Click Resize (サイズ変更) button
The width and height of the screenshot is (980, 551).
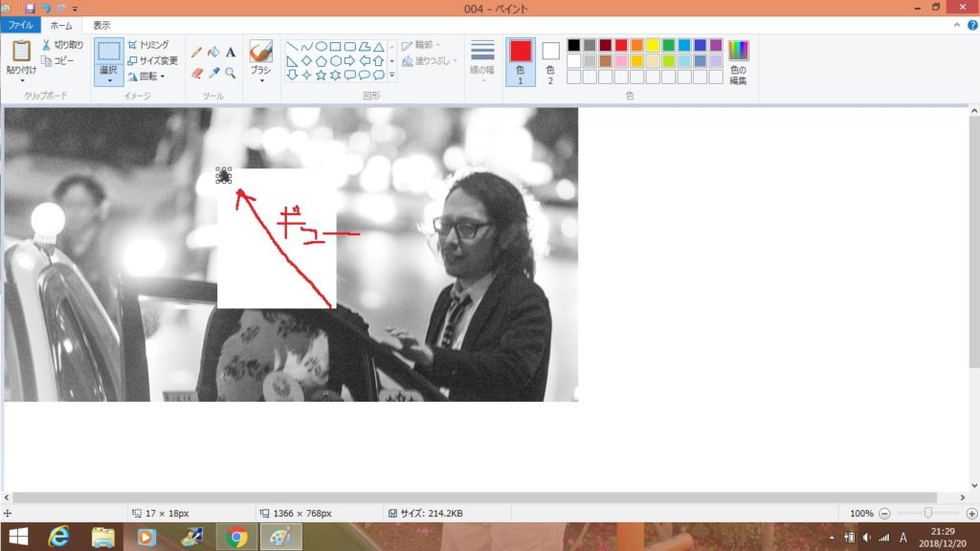[152, 60]
